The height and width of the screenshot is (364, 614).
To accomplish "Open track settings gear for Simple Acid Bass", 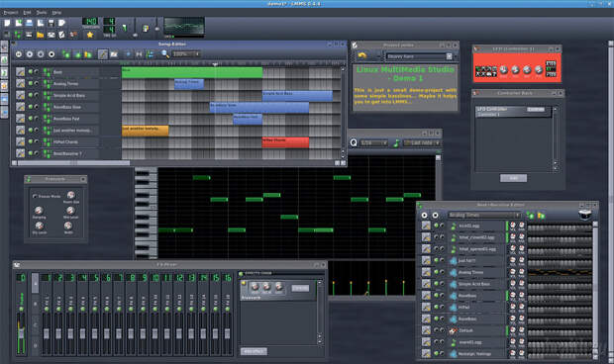I will [x=21, y=95].
